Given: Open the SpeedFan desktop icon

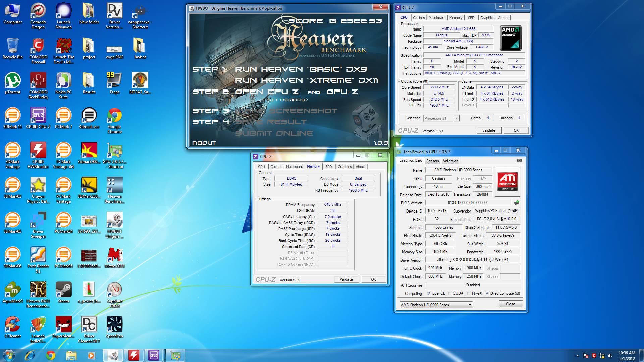Looking at the screenshot, I should pyautogui.click(x=115, y=327).
